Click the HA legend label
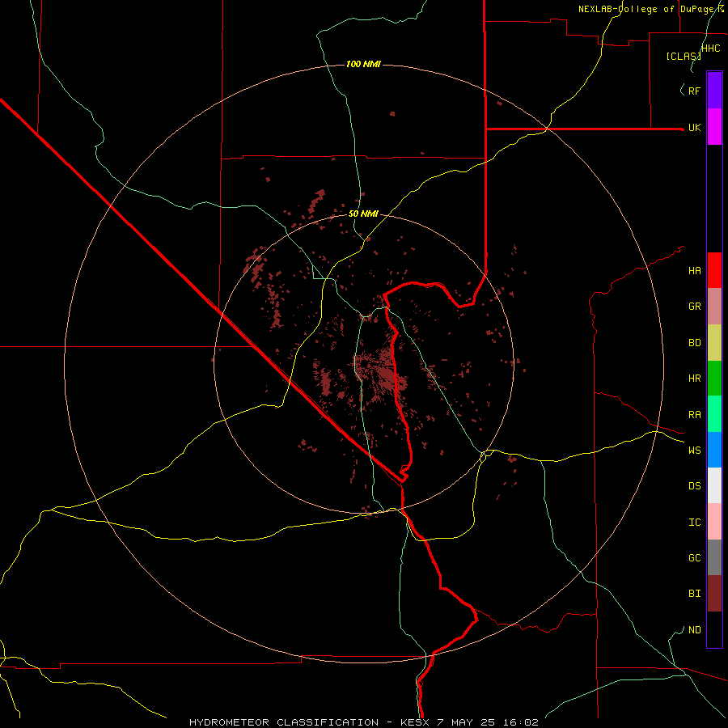 coord(694,271)
